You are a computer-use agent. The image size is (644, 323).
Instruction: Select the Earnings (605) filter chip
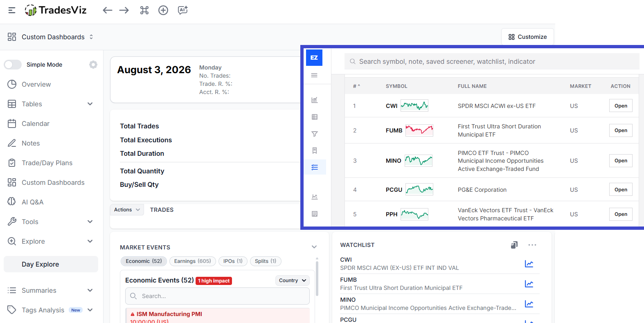pos(192,261)
